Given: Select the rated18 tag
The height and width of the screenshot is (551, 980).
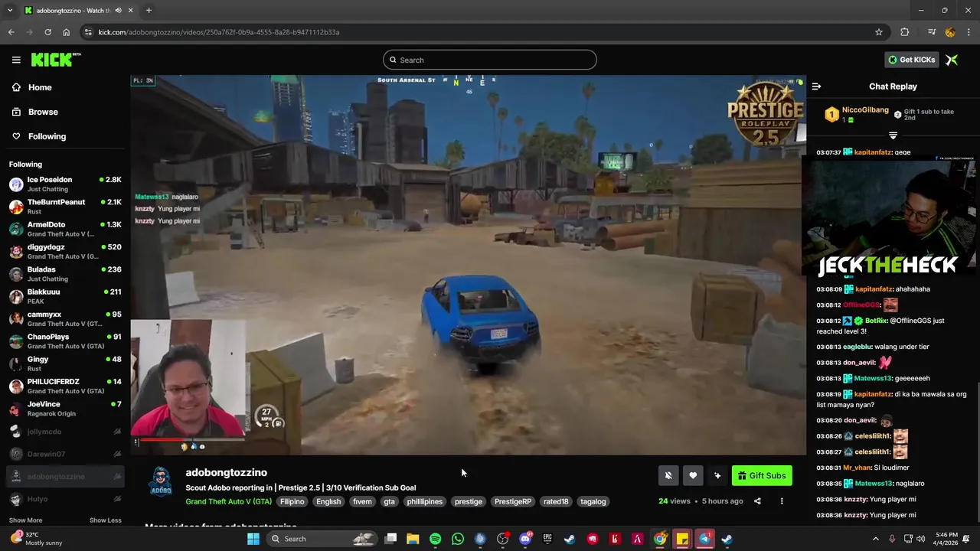Looking at the screenshot, I should (556, 501).
